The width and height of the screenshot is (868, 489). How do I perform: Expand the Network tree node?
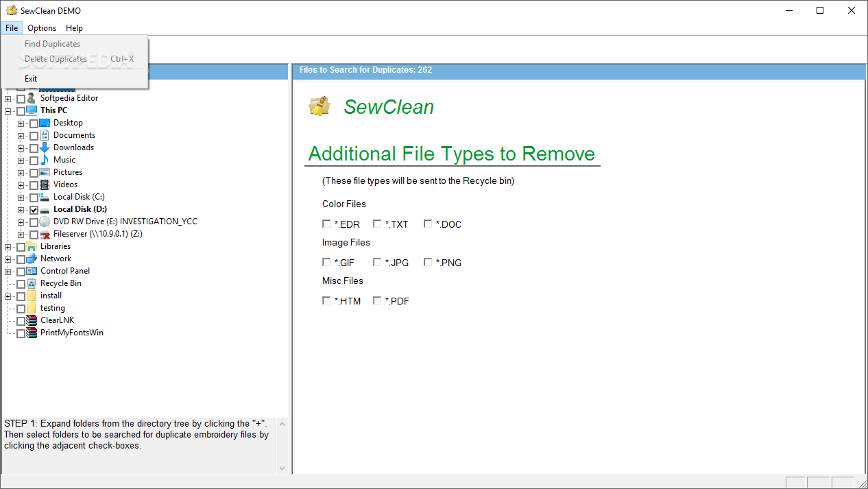pyautogui.click(x=8, y=259)
